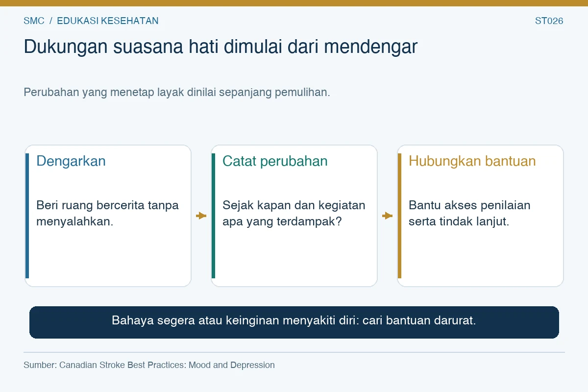
Task: Click text 'Beri ruang bercerita tanpa menyalahkan.'
Action: 107,213
